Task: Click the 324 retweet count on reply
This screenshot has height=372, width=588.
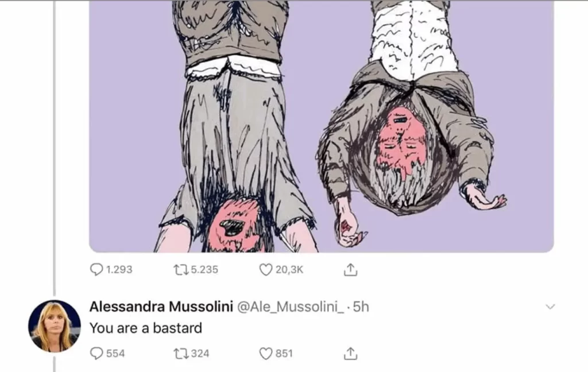Action: point(200,353)
